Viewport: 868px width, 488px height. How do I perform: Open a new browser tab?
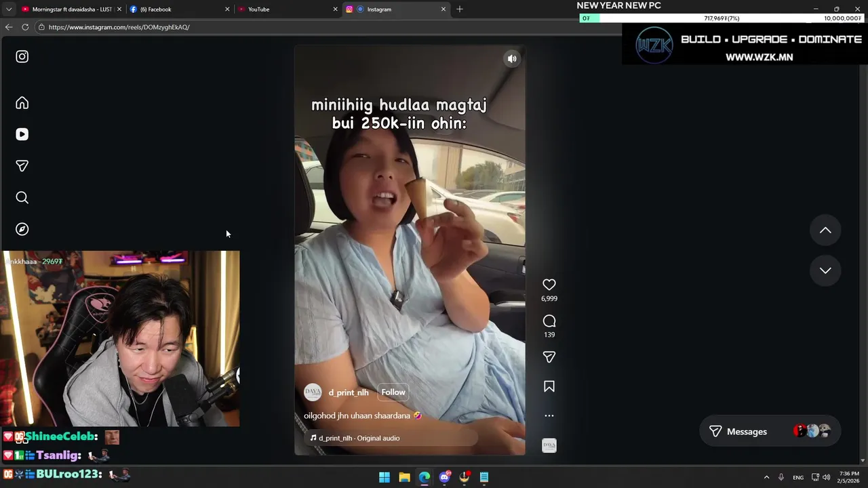[460, 9]
